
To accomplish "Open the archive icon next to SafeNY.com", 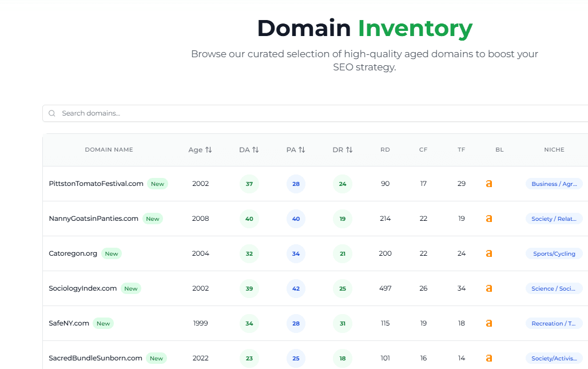I will 489,323.
